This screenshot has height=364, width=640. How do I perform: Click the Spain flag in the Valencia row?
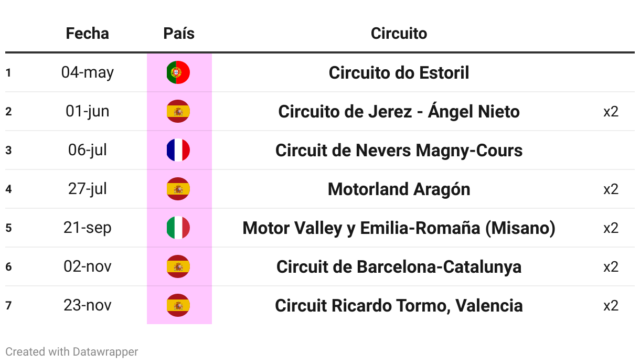tap(178, 305)
